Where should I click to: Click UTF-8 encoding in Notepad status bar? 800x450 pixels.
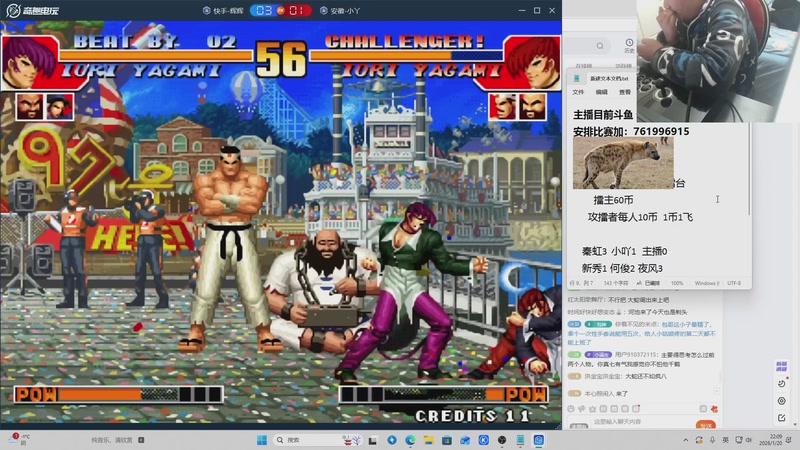coord(734,283)
